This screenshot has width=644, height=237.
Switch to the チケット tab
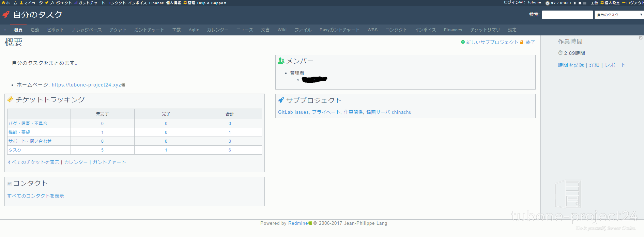(118, 30)
